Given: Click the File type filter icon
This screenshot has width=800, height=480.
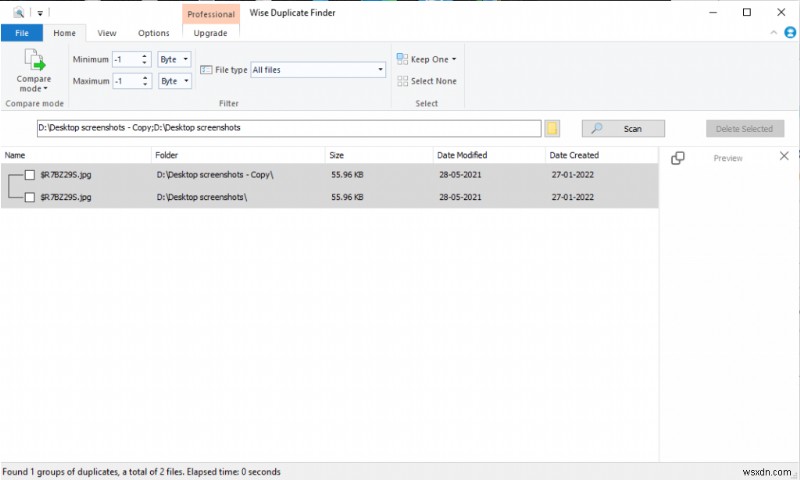Looking at the screenshot, I should click(x=206, y=70).
